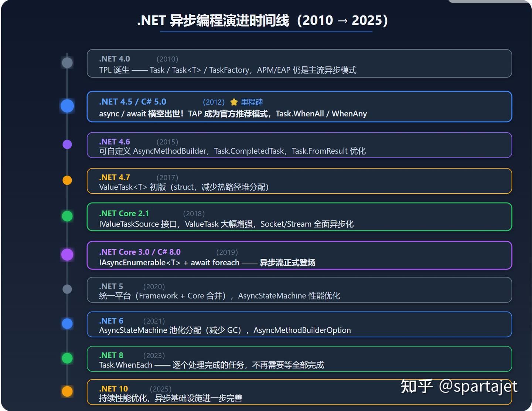Click the green dot beside .NET Core 2.1
532x411 pixels.
[67, 216]
